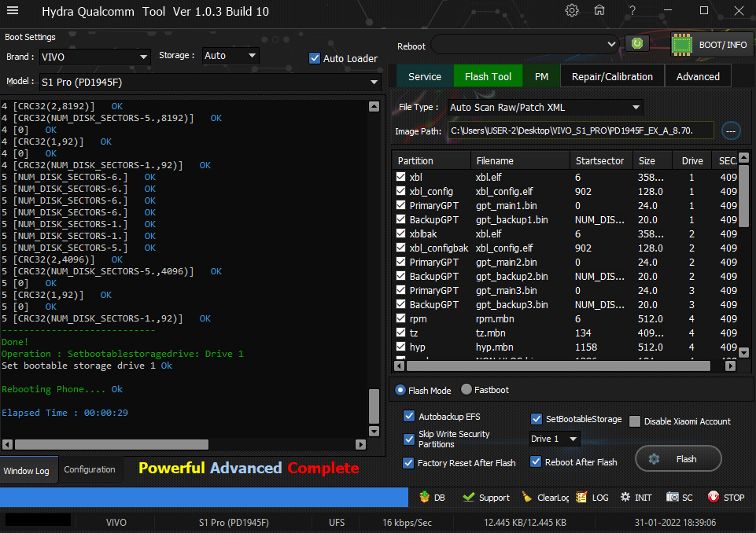Open the Brand VIVO dropdown
The image size is (756, 533).
click(x=94, y=57)
